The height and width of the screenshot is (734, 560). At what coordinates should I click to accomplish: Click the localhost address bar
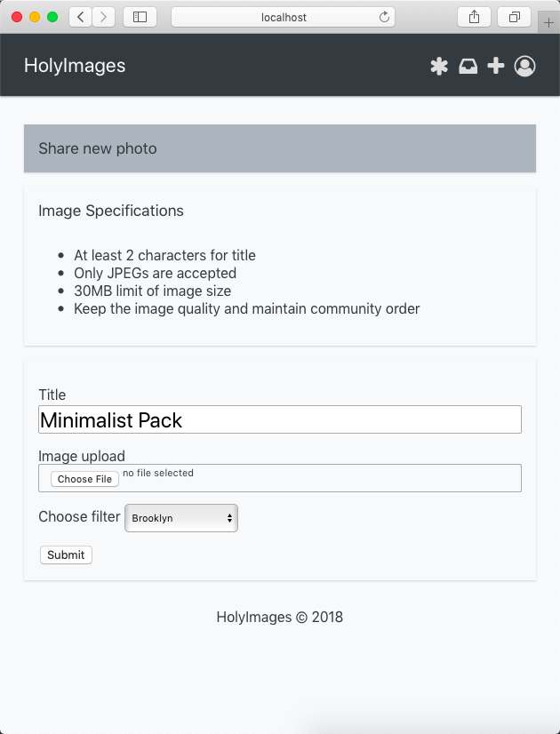(283, 17)
